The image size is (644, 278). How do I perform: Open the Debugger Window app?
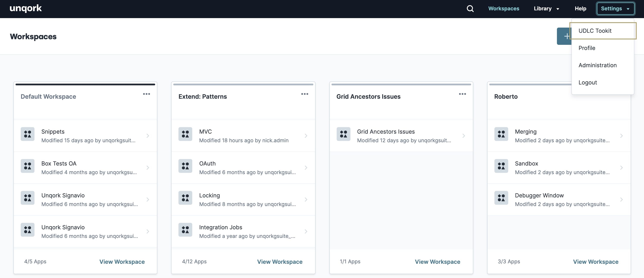click(x=559, y=200)
